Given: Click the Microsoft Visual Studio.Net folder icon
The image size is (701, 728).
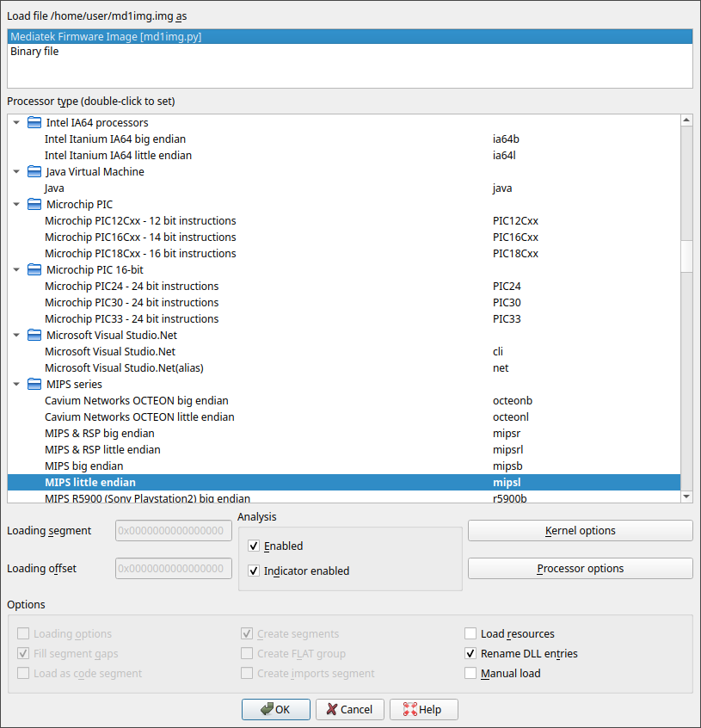Looking at the screenshot, I should tap(34, 335).
